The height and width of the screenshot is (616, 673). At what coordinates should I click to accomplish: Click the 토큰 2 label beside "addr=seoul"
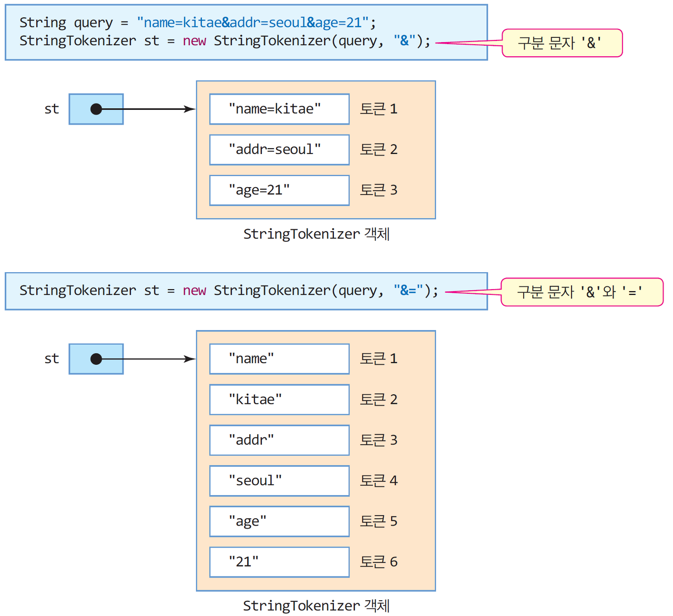tap(379, 149)
